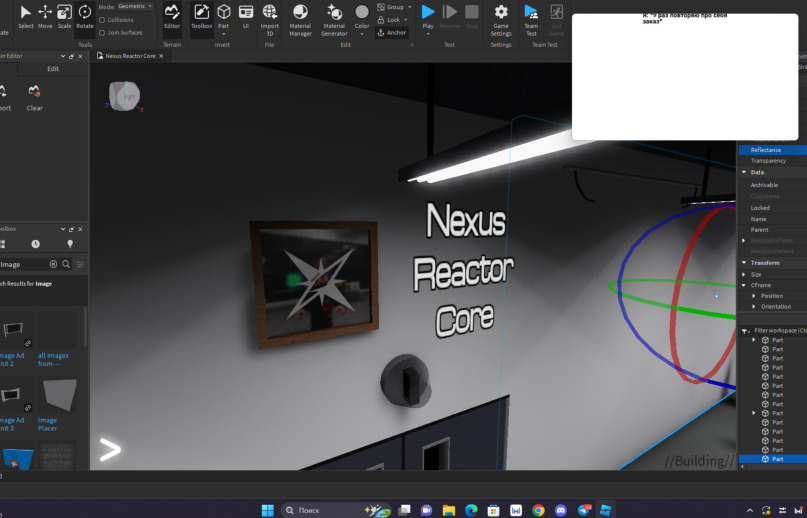Open the Mode Geometric dropdown

coord(135,7)
